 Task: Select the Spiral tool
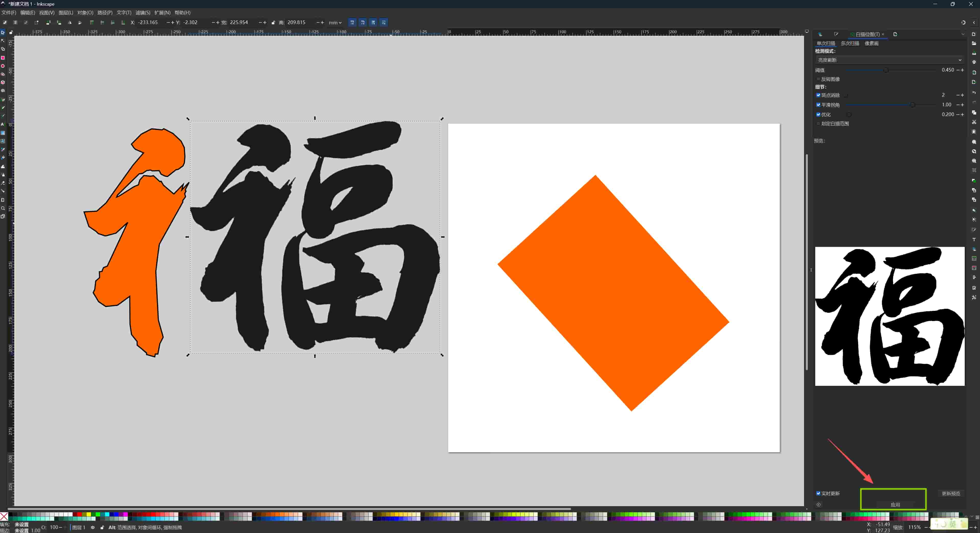click(x=3, y=90)
